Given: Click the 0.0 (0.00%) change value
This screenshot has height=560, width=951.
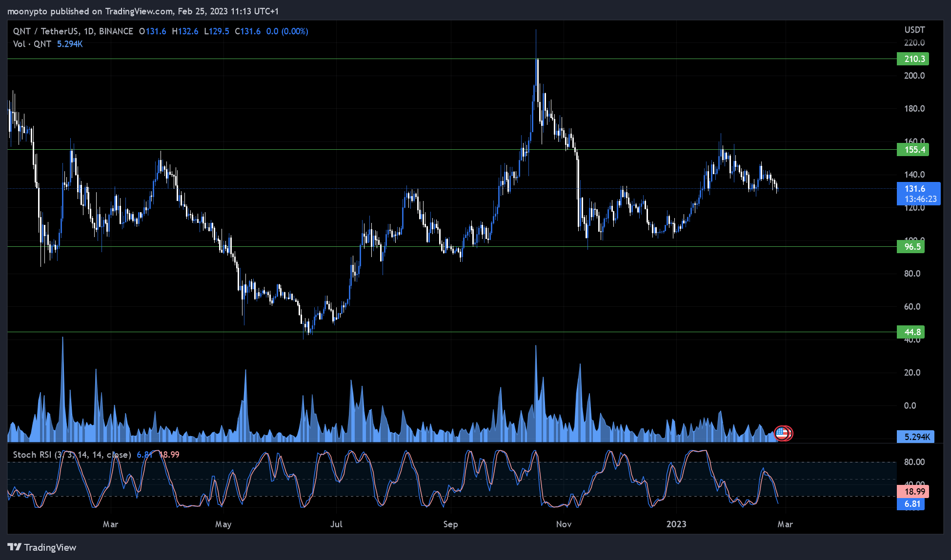Looking at the screenshot, I should (x=287, y=31).
